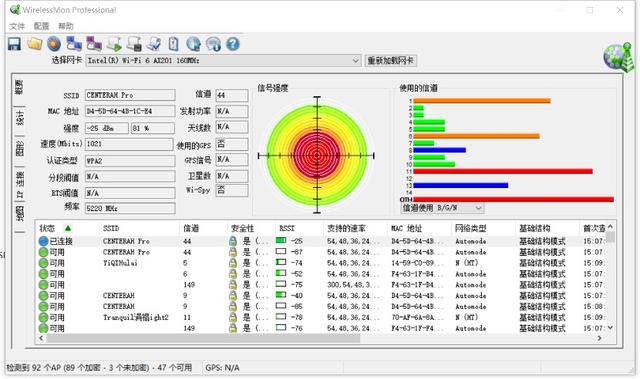Click down arrow of list vertical scrollbar
Screen dimensions: 640x379
click(x=610, y=328)
